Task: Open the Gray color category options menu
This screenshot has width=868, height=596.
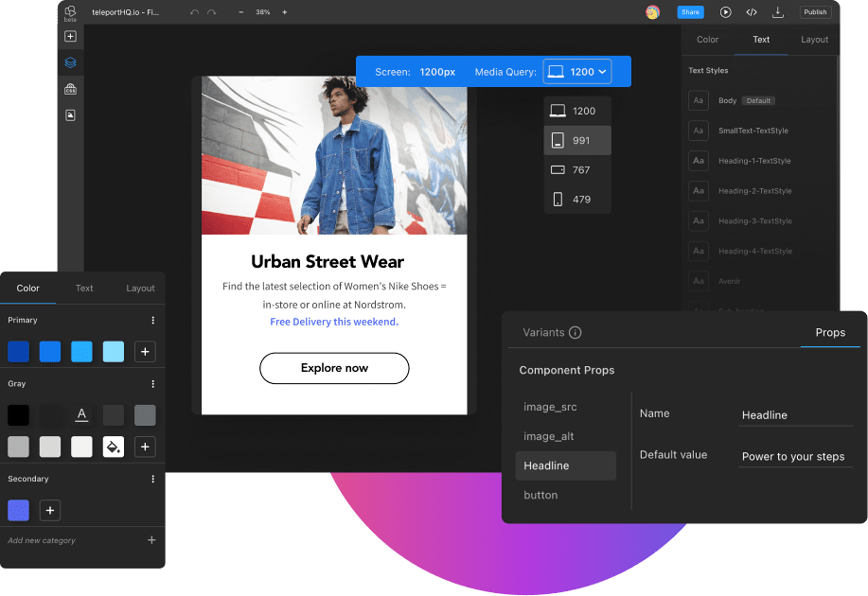Action: 151,383
